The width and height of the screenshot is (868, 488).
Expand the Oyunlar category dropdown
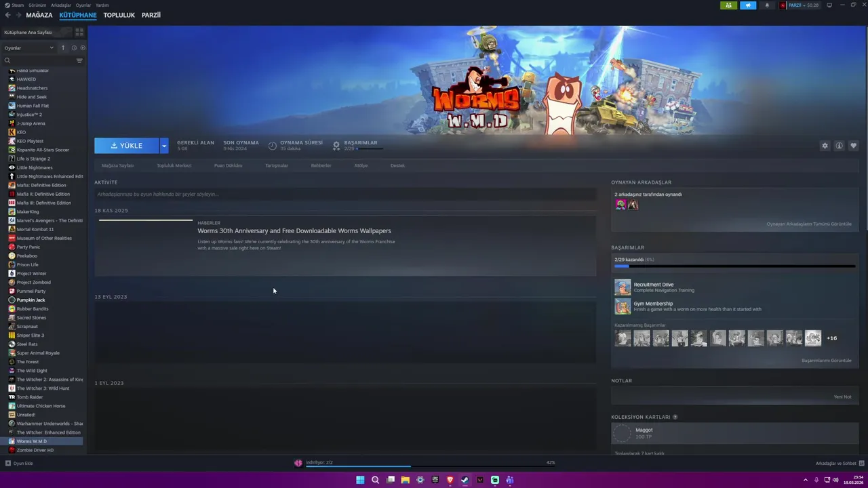(x=28, y=48)
